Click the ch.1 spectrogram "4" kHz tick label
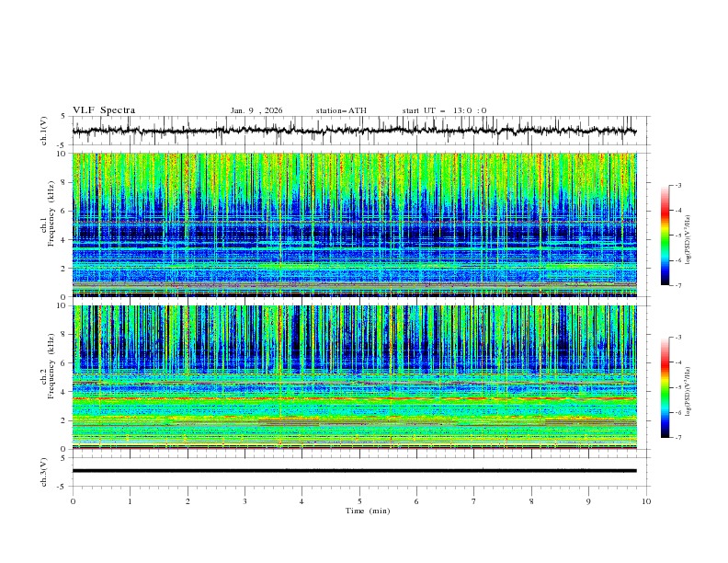 pyautogui.click(x=63, y=240)
